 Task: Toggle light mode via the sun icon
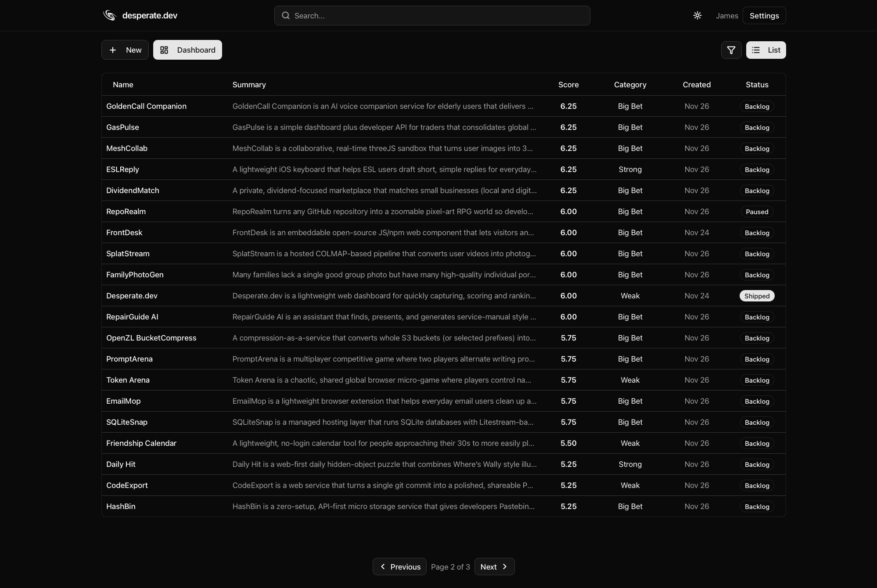click(x=697, y=15)
